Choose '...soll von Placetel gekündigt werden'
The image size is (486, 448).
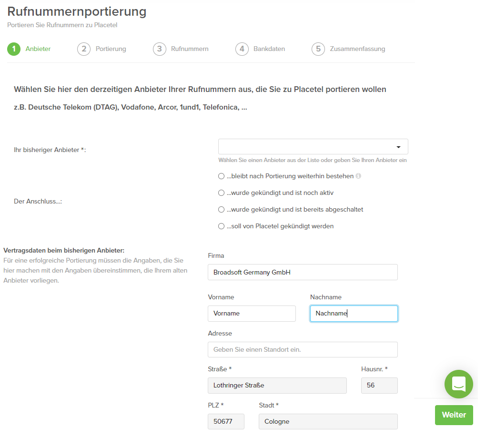coord(221,226)
